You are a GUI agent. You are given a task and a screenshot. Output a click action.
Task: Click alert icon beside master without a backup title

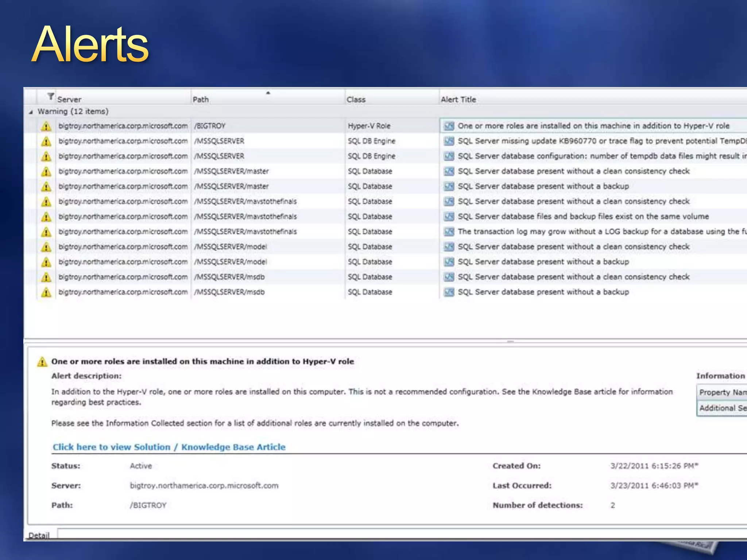(449, 187)
